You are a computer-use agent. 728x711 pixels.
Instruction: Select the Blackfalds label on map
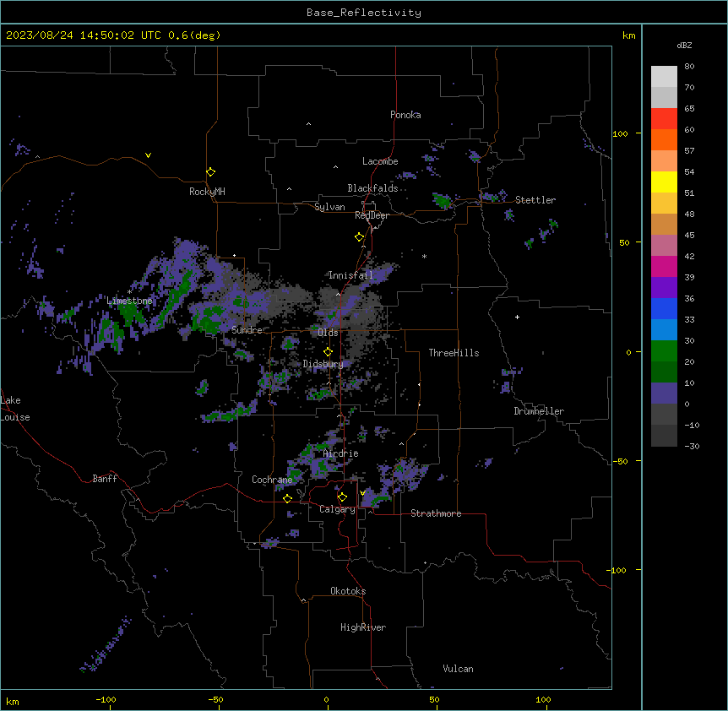[x=372, y=188]
